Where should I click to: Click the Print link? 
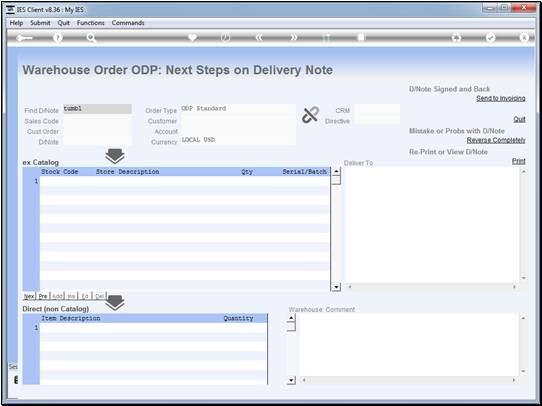[519, 161]
